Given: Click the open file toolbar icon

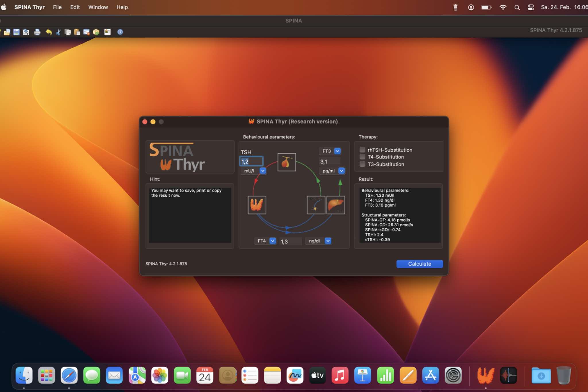Looking at the screenshot, I should point(7,32).
